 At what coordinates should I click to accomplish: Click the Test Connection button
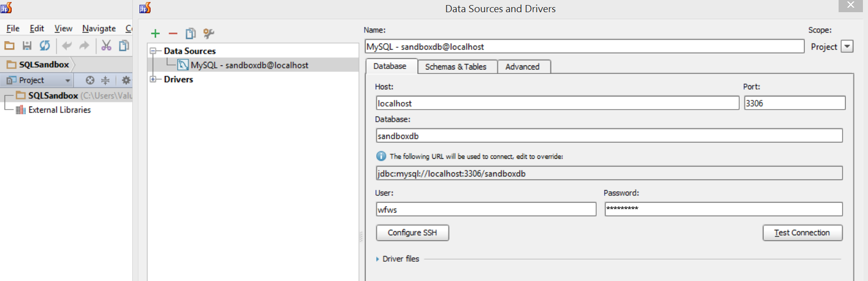[x=803, y=233]
